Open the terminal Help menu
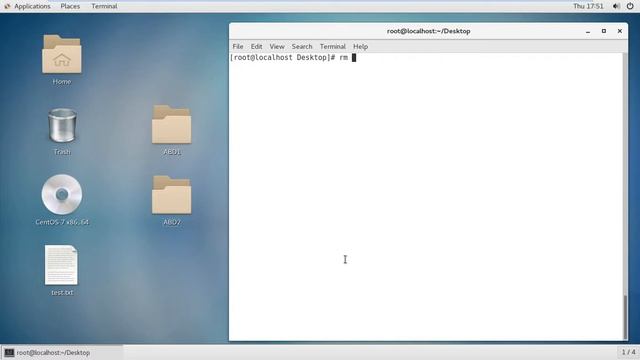 360,47
